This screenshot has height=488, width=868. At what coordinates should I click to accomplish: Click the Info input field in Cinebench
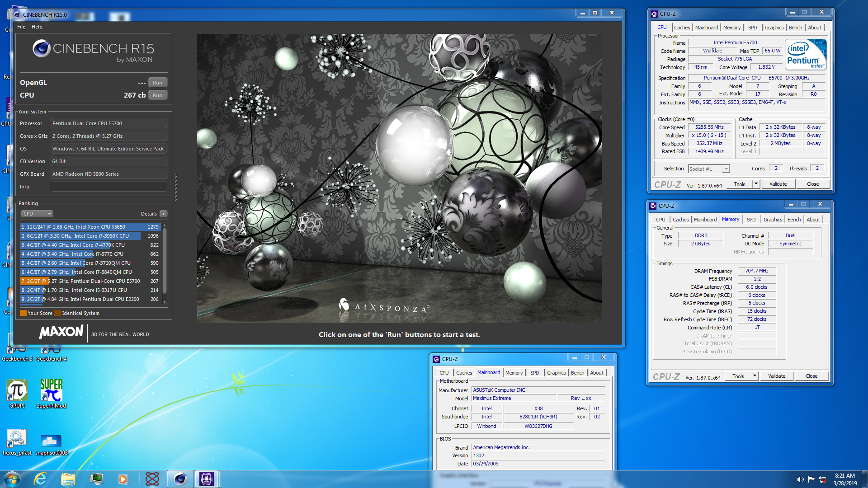(108, 187)
